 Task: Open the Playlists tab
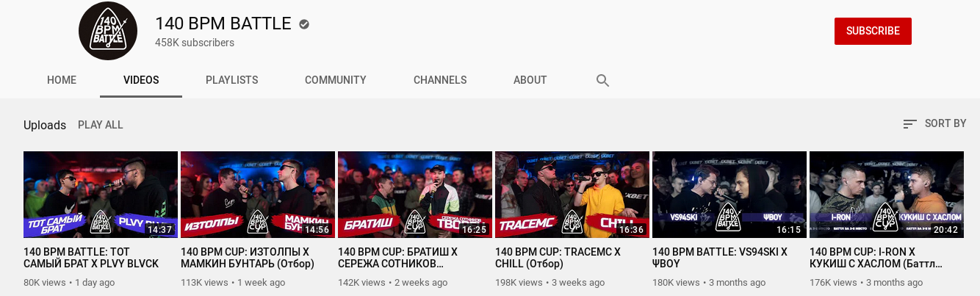231,80
